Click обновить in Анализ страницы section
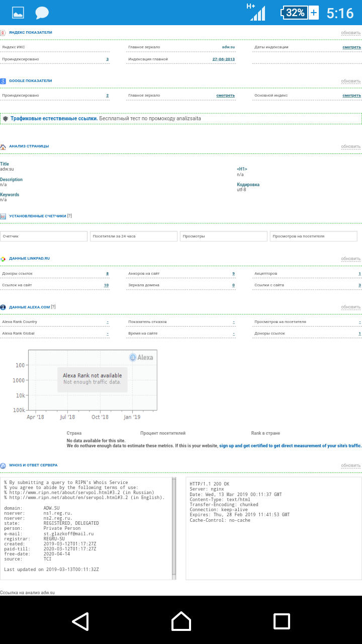This screenshot has height=644, width=362. click(351, 147)
